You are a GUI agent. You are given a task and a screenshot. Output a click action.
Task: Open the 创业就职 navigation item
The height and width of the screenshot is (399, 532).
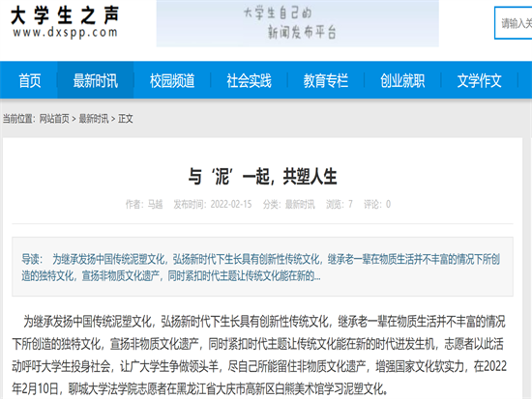pos(402,81)
